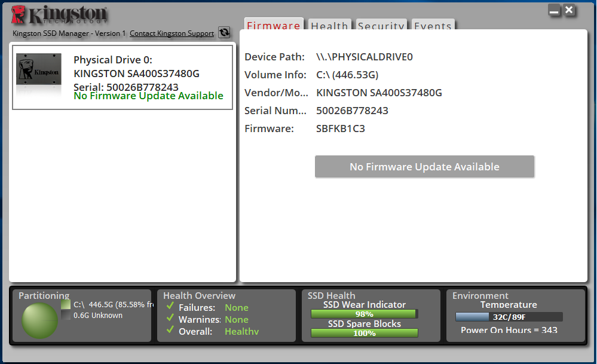Select the Physical Drive 0 entry
Viewport: 597px width, 364px height.
[123, 78]
